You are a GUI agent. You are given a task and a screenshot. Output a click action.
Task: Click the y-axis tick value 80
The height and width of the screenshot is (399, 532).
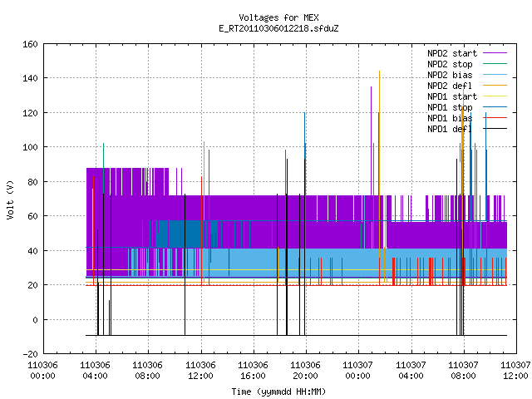click(x=32, y=182)
